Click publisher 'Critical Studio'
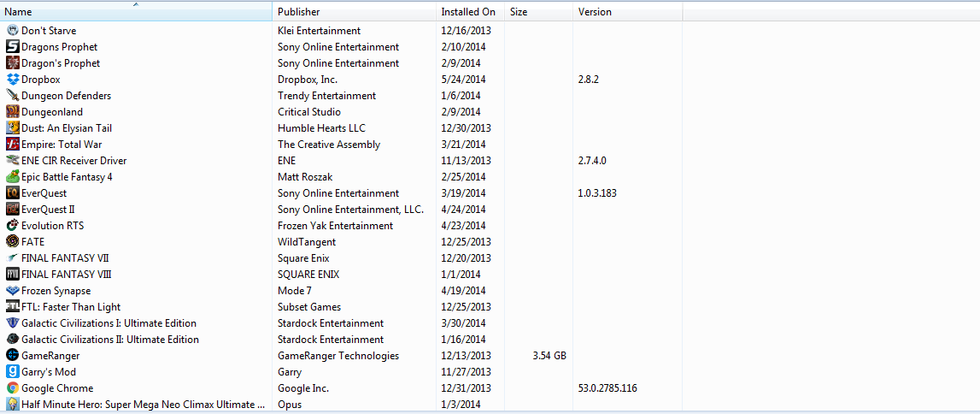 coord(309,112)
